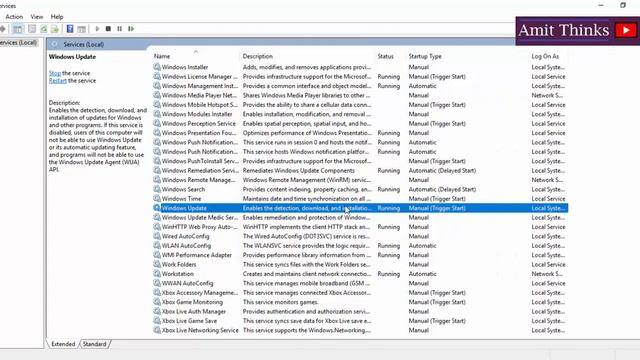Open the Action menu
Screen dimensions: 640x360
(14, 17)
